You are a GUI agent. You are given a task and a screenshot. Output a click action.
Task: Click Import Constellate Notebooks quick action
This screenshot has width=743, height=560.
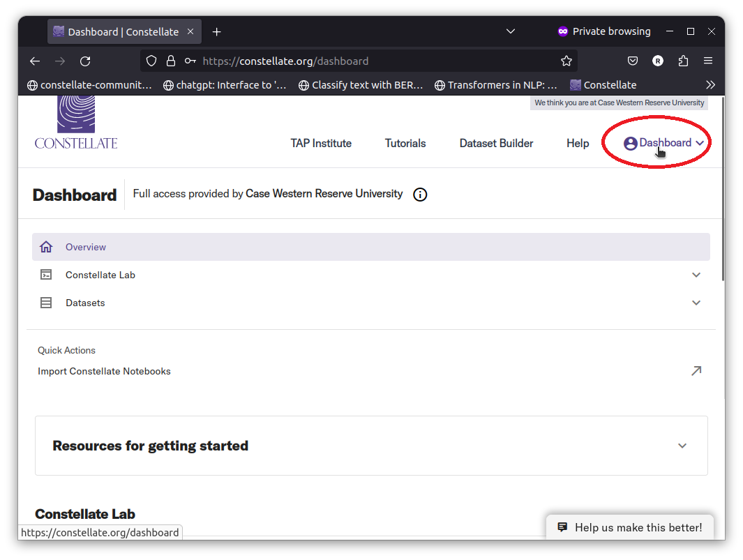pos(104,372)
